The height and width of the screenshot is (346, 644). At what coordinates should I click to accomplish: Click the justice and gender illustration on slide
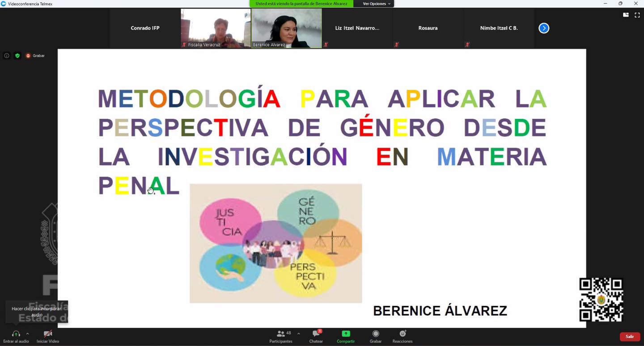[x=275, y=243]
